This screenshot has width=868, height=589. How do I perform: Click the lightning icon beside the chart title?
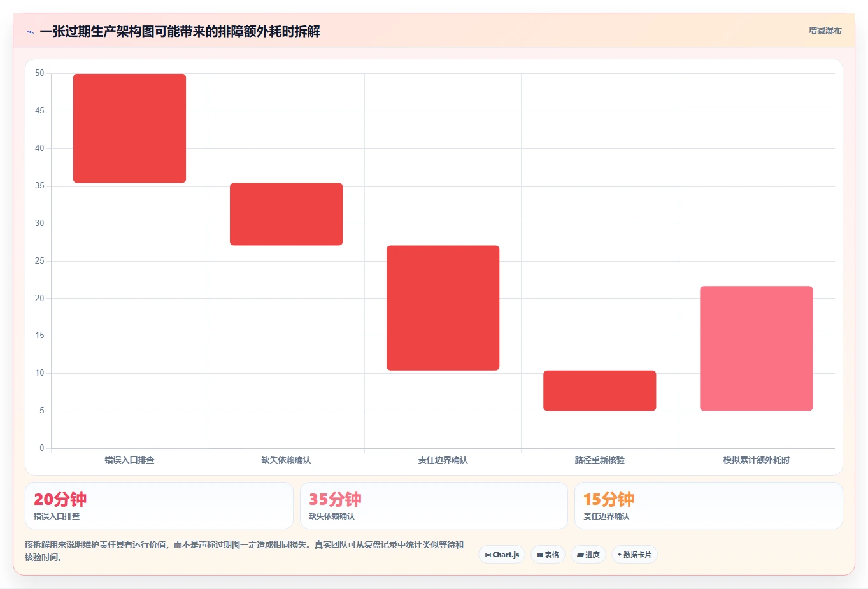click(x=30, y=32)
